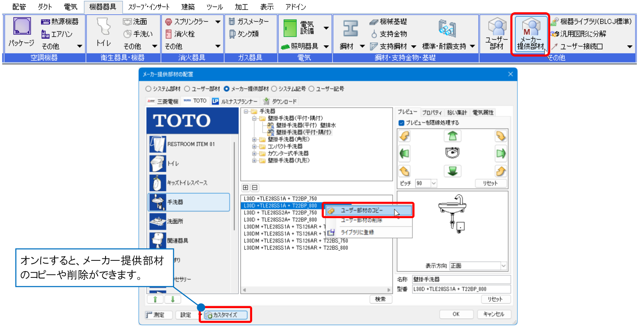
Task: Click the 検索 button
Action: (380, 299)
